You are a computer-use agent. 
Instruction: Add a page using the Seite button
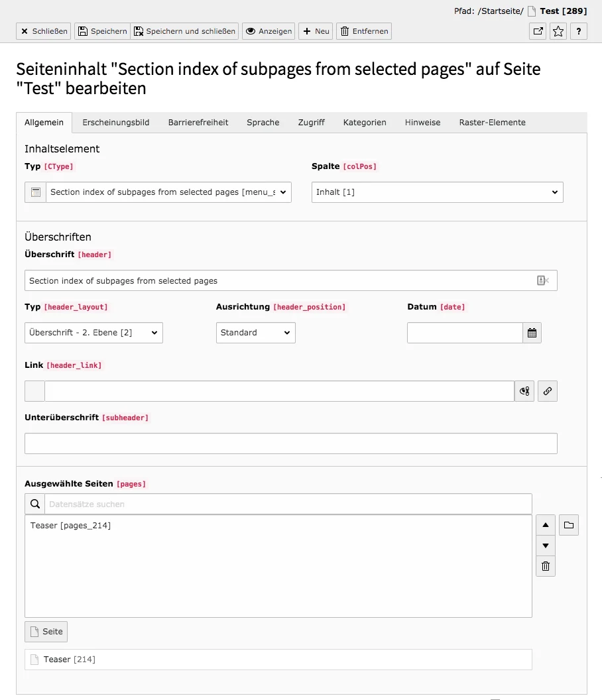click(45, 631)
